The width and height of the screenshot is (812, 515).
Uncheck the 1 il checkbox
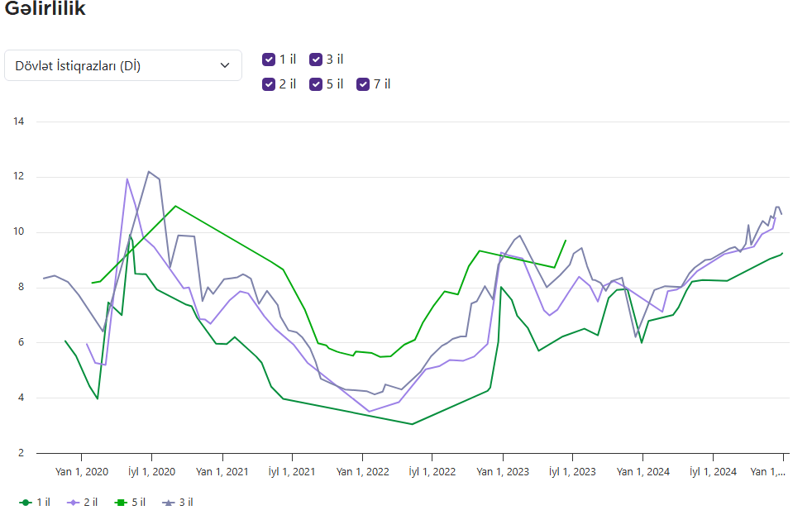(x=269, y=60)
